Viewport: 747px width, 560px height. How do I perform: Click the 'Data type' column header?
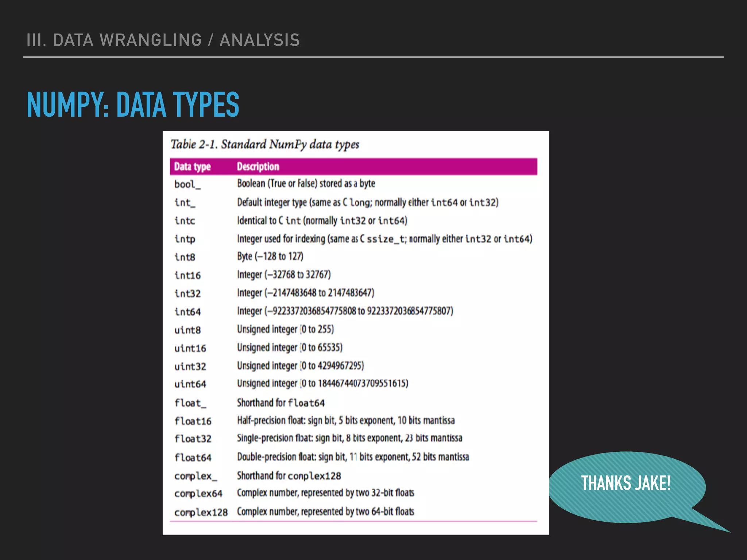click(x=193, y=167)
